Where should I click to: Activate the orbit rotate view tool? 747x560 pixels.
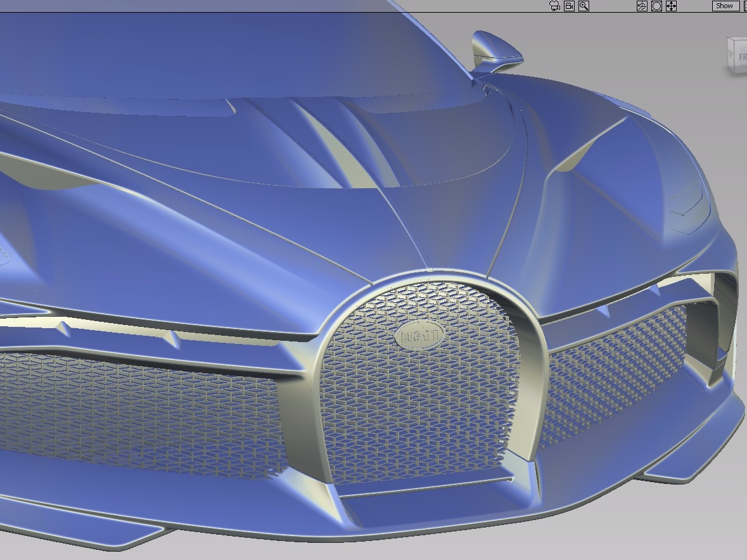pos(641,6)
